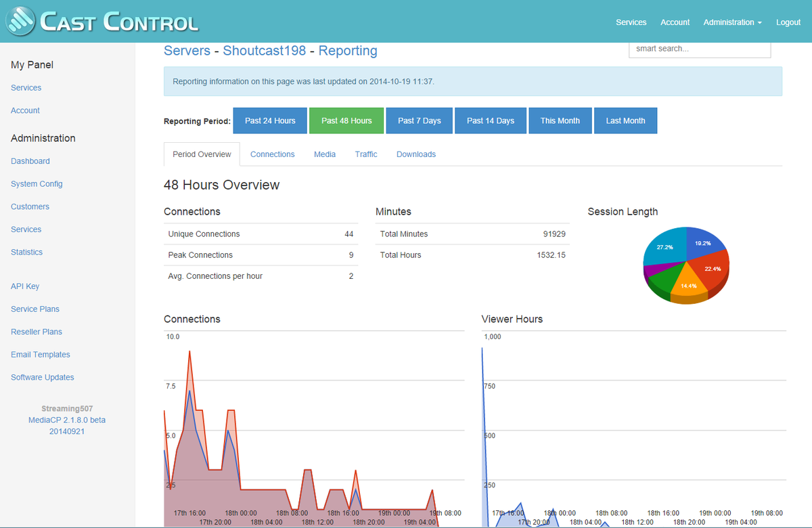812x528 pixels.
Task: Open the Traffic tab
Action: tap(366, 154)
